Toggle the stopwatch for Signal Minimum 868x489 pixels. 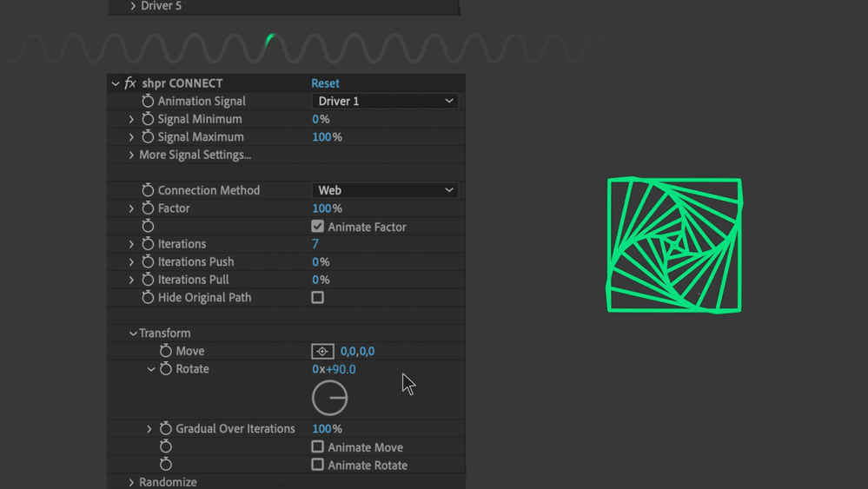pyautogui.click(x=148, y=119)
